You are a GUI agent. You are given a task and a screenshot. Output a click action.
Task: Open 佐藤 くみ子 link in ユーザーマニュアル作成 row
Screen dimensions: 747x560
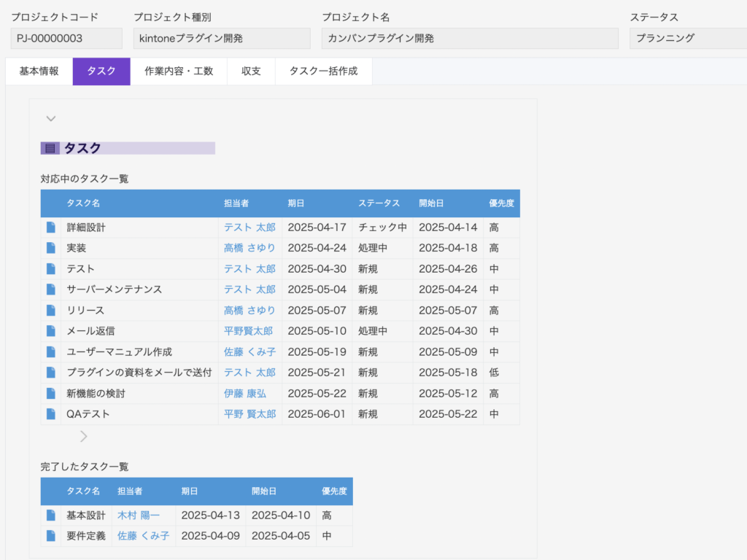point(249,351)
